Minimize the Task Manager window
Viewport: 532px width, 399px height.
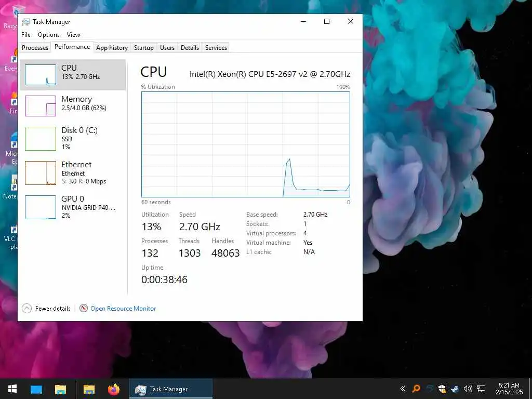click(x=303, y=21)
